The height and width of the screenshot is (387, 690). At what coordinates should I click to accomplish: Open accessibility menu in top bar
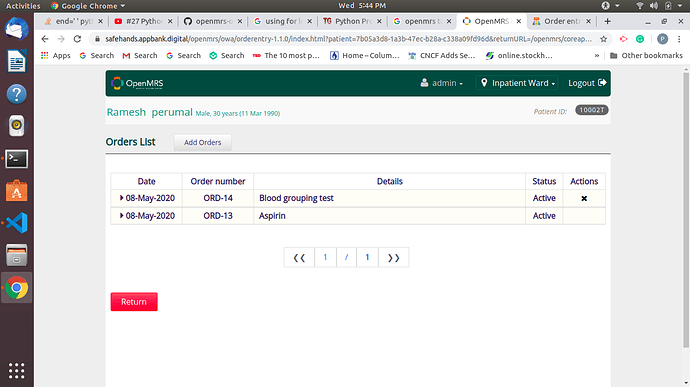tap(610, 6)
